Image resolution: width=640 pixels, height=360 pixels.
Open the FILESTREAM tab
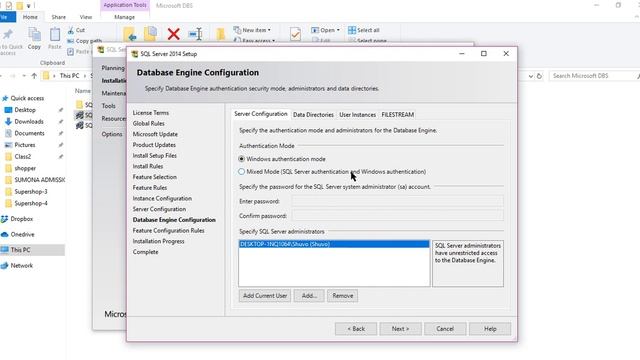pos(398,115)
